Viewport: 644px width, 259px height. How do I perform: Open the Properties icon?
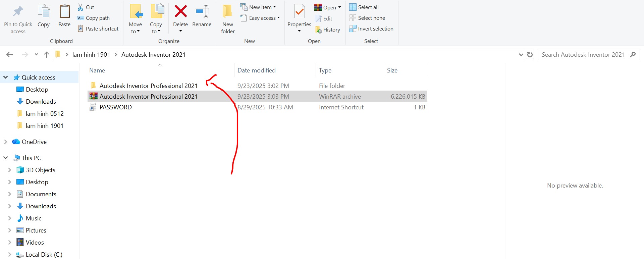point(299,12)
